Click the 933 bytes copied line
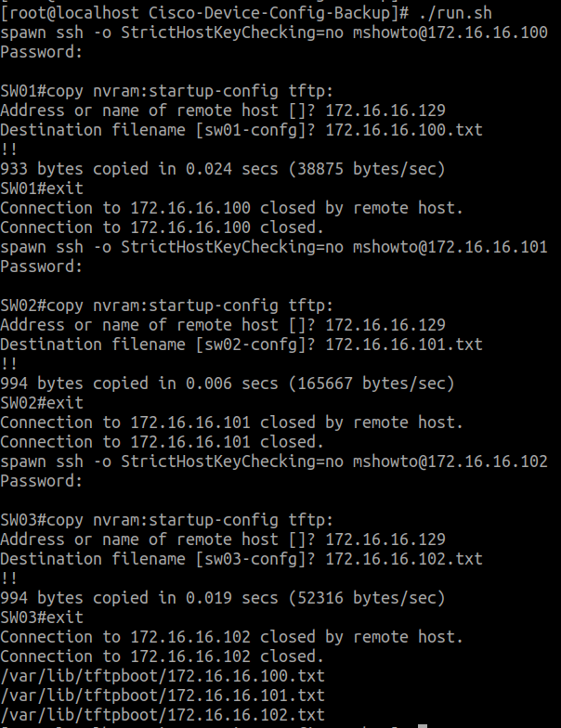This screenshot has width=561, height=728. point(223,169)
